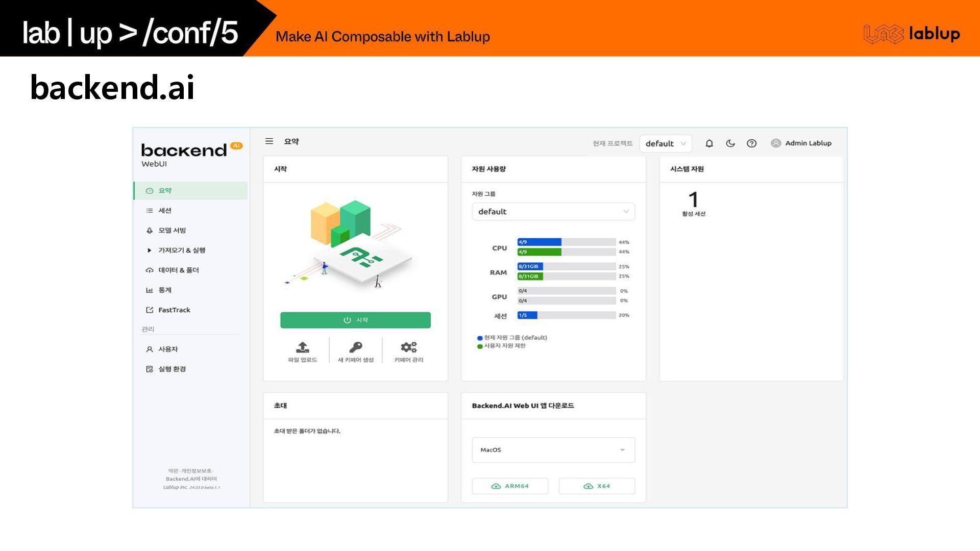Click the blue CPU usage progress bar
Screen dimensions: 980x551
pyautogui.click(x=539, y=242)
